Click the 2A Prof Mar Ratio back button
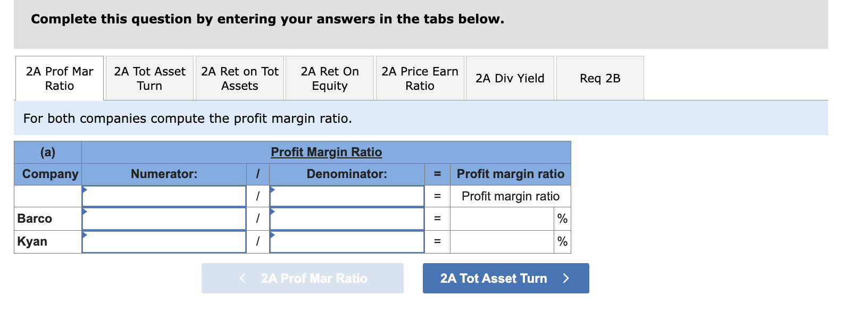 point(302,278)
